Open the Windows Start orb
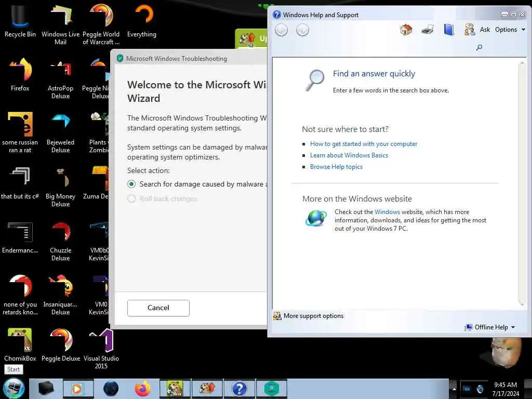 pos(14,389)
